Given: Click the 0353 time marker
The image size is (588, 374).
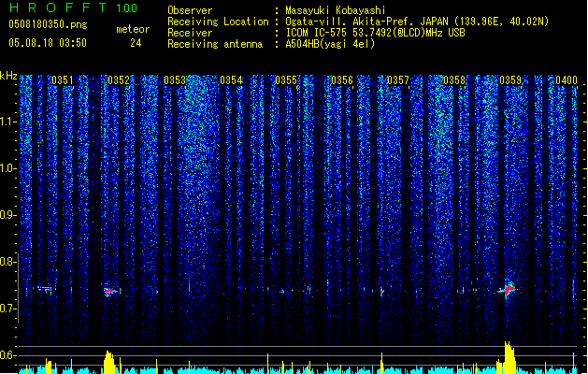Looking at the screenshot, I should pos(175,80).
